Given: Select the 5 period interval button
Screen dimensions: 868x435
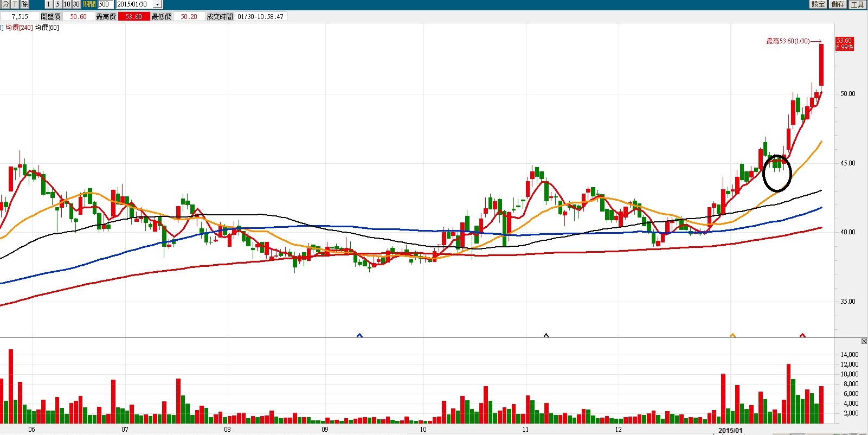Looking at the screenshot, I should [x=58, y=4].
